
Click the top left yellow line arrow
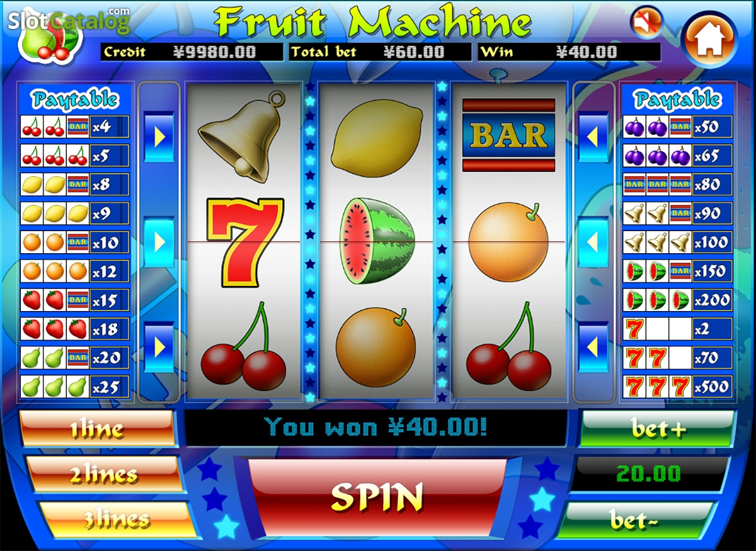coord(159,137)
